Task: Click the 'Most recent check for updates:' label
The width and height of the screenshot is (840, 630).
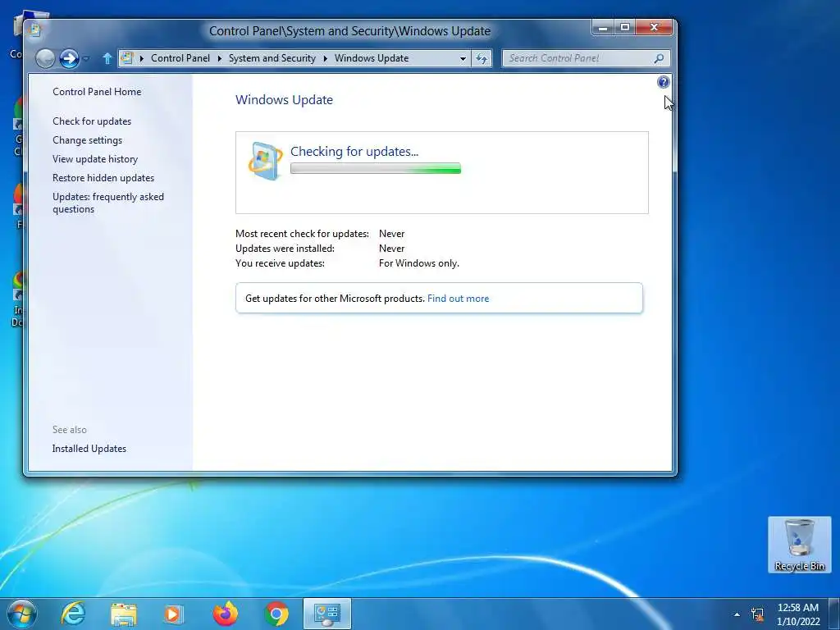Action: tap(302, 234)
